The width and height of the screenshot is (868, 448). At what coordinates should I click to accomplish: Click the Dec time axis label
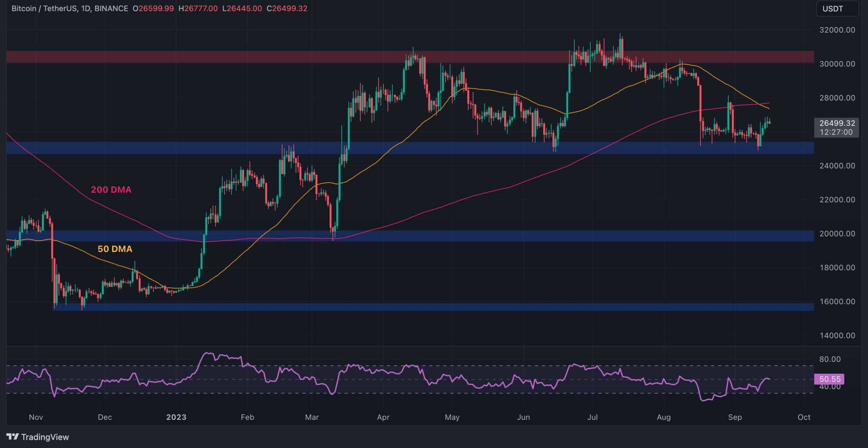105,417
